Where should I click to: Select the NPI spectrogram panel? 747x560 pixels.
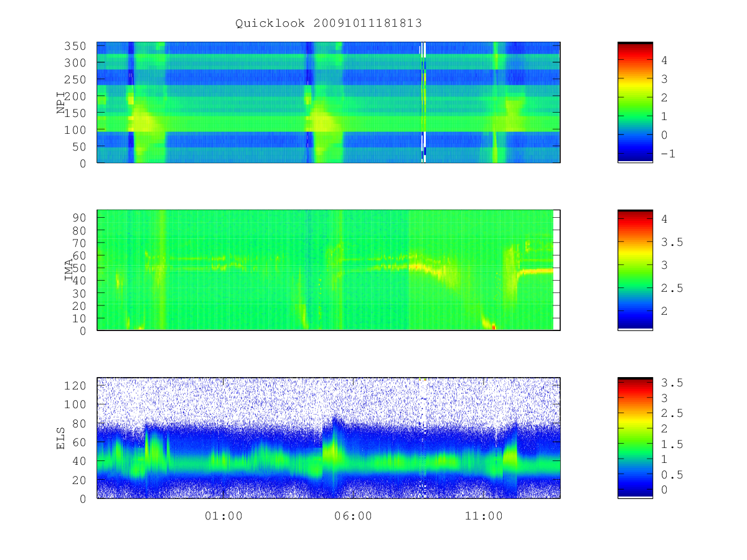(x=329, y=103)
